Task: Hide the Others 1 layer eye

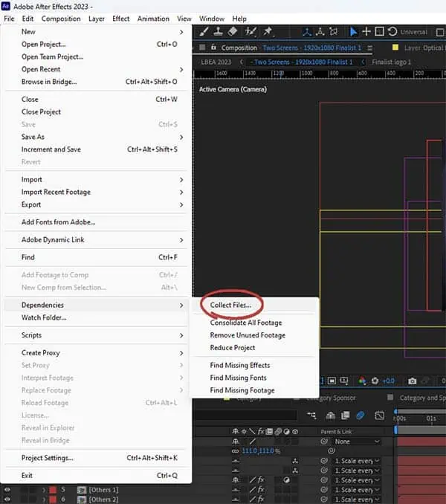Action: click(x=7, y=490)
